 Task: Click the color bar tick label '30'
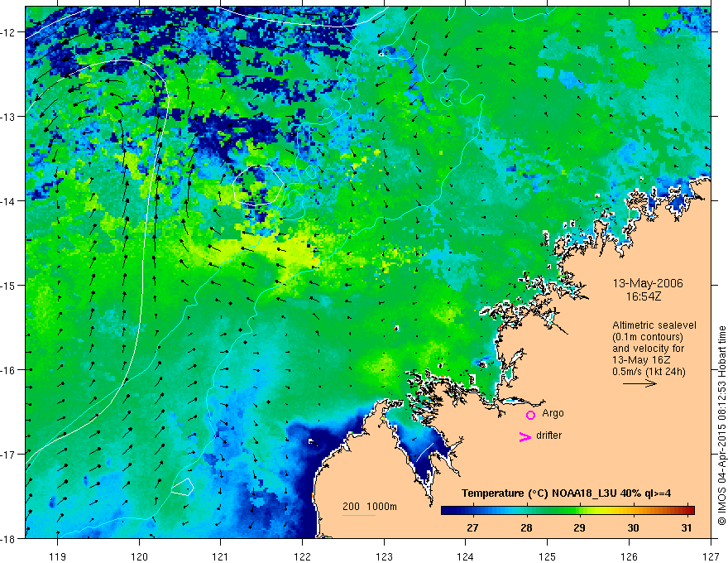coord(634,528)
